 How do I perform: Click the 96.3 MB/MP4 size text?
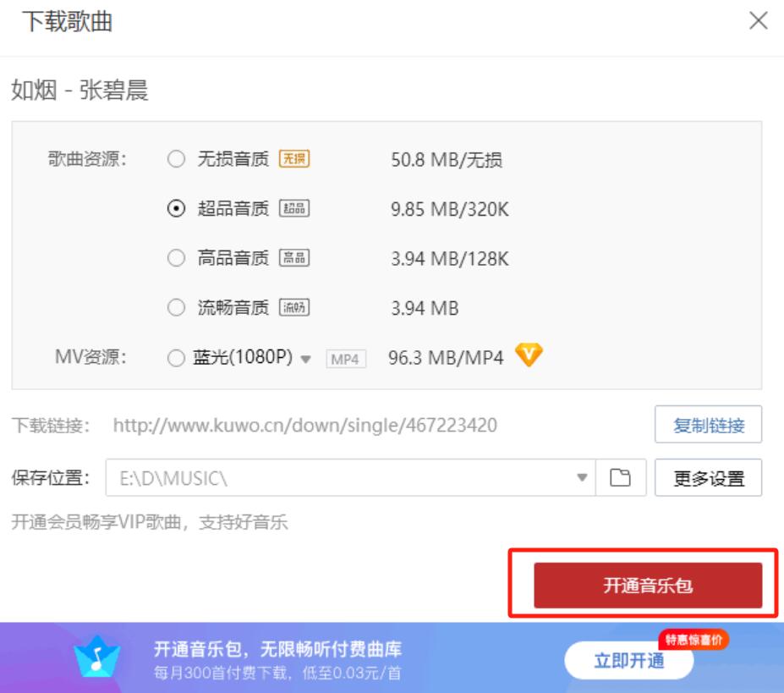tap(446, 358)
